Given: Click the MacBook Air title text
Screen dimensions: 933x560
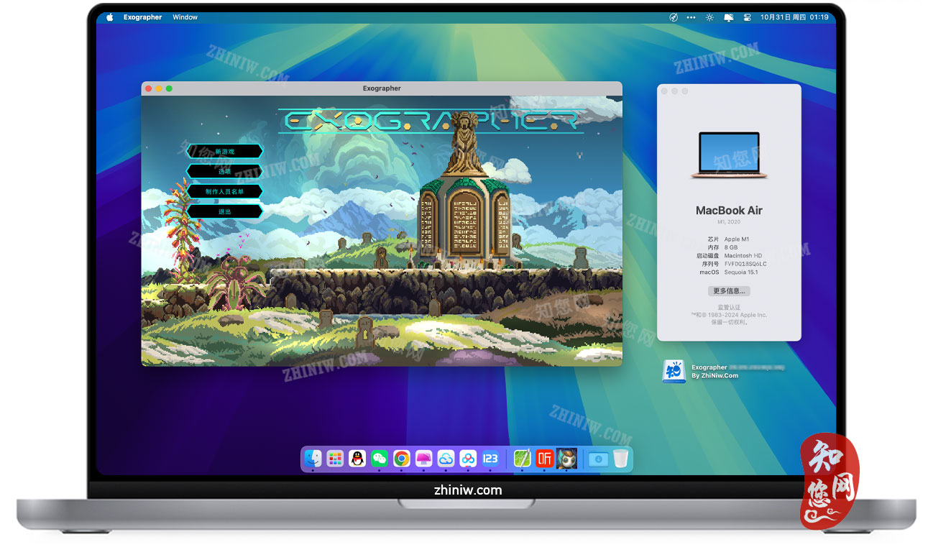Looking at the screenshot, I should (x=729, y=211).
